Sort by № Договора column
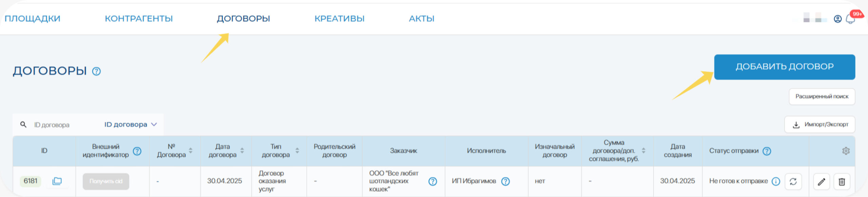The image size is (868, 197). point(191,151)
